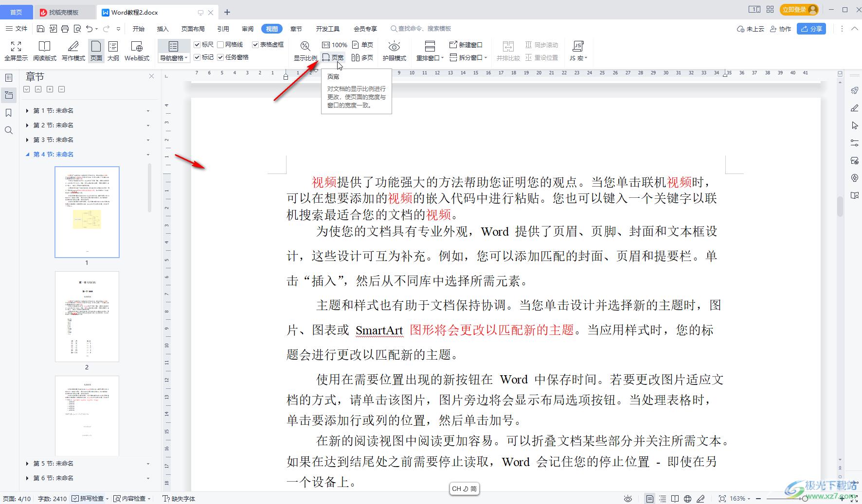The height and width of the screenshot is (504, 862).
Task: Set zoom to 100%
Action: (335, 45)
